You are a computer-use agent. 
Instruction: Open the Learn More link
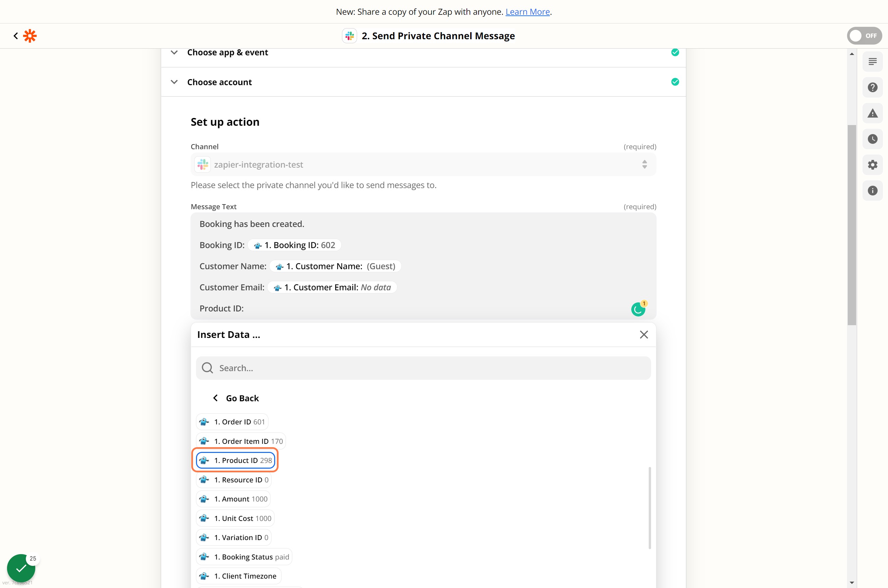(x=527, y=12)
